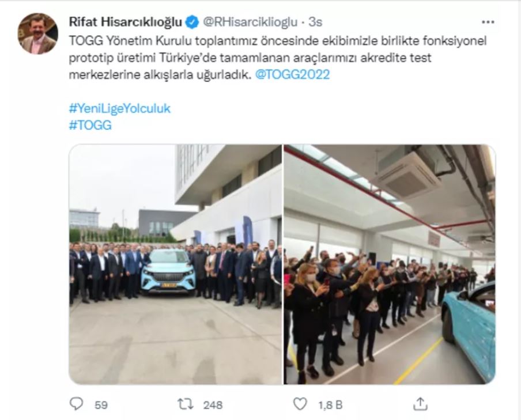Click the 59 replies count
Viewport: 521px width, 420px height.
pos(101,405)
